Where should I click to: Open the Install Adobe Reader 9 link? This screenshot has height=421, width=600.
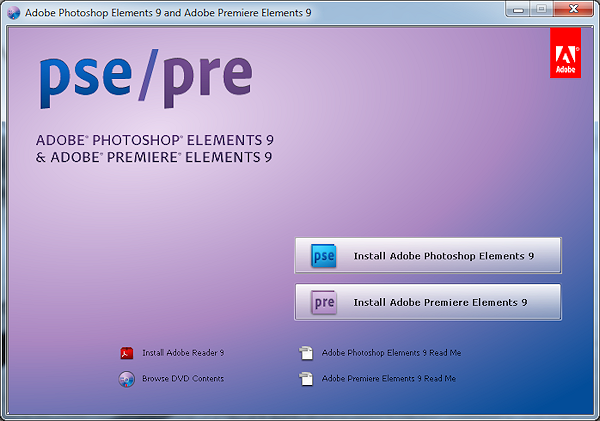coord(183,353)
